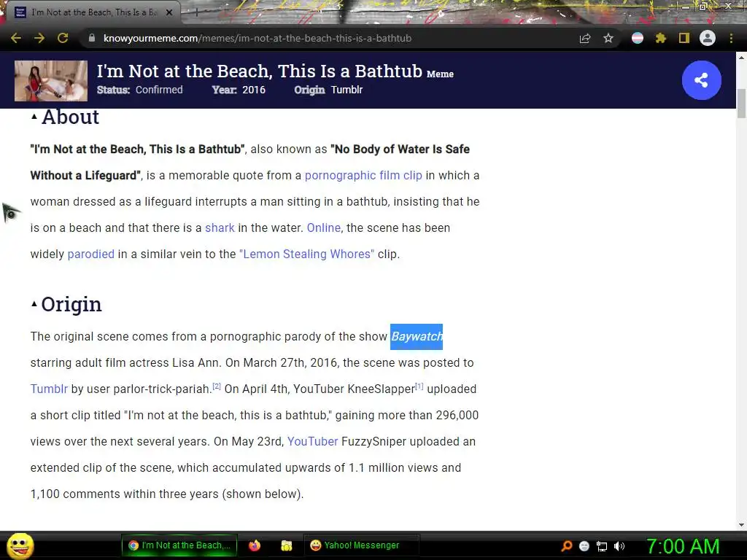This screenshot has height=560, width=747.
Task: Click the scrollbar up arrow
Action: [x=741, y=58]
